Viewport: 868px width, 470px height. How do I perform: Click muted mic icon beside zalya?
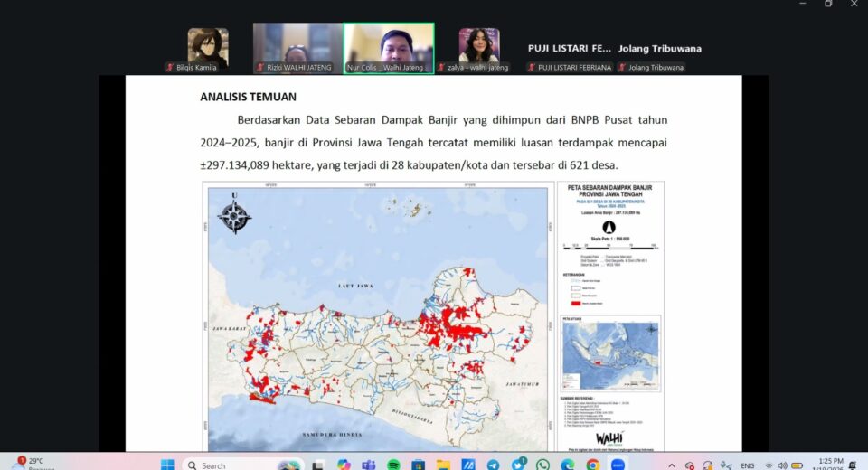[x=441, y=68]
